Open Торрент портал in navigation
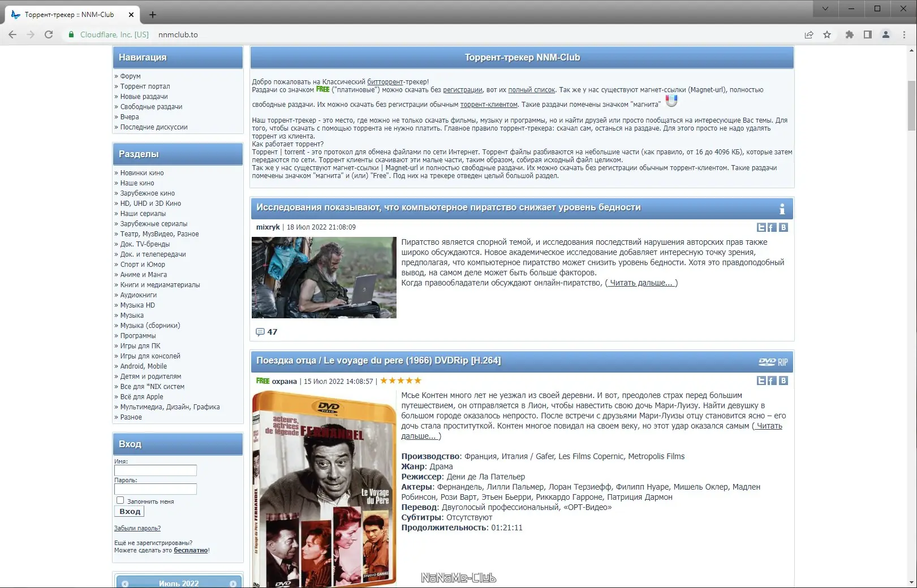 [x=145, y=87]
